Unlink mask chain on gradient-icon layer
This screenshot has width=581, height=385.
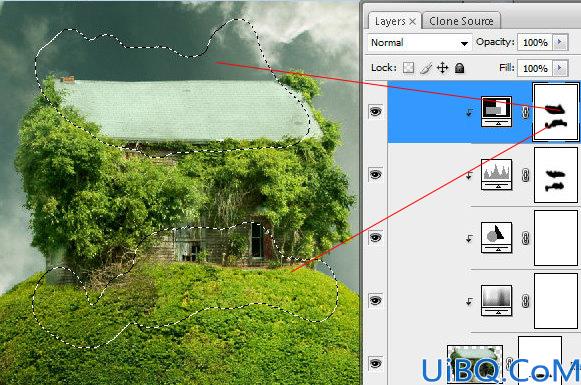point(525,301)
